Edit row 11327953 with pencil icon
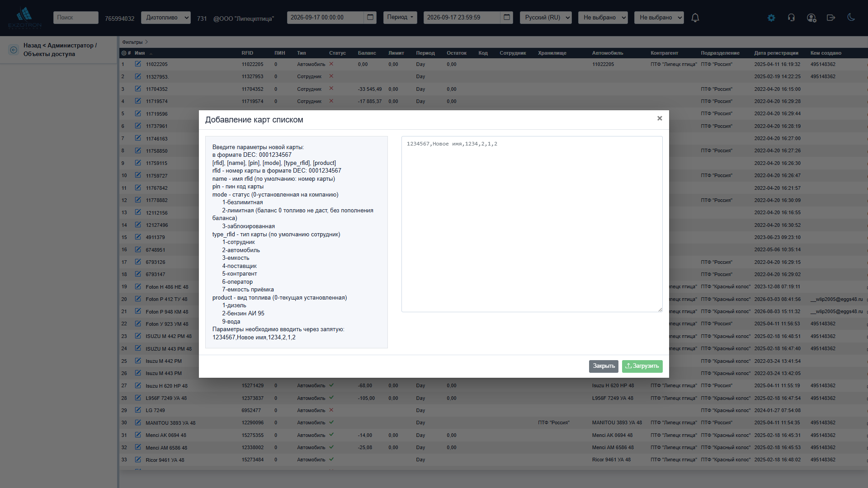Viewport: 868px width, 488px height. 138,76
